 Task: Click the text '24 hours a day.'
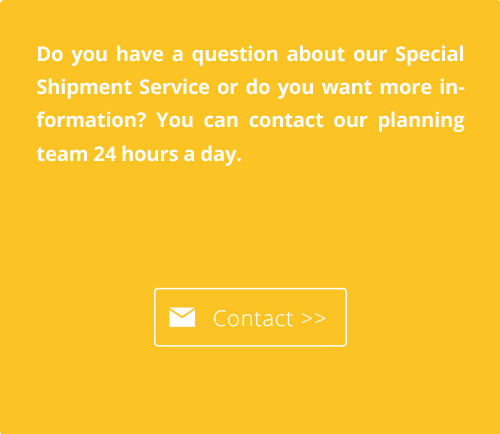(x=167, y=154)
